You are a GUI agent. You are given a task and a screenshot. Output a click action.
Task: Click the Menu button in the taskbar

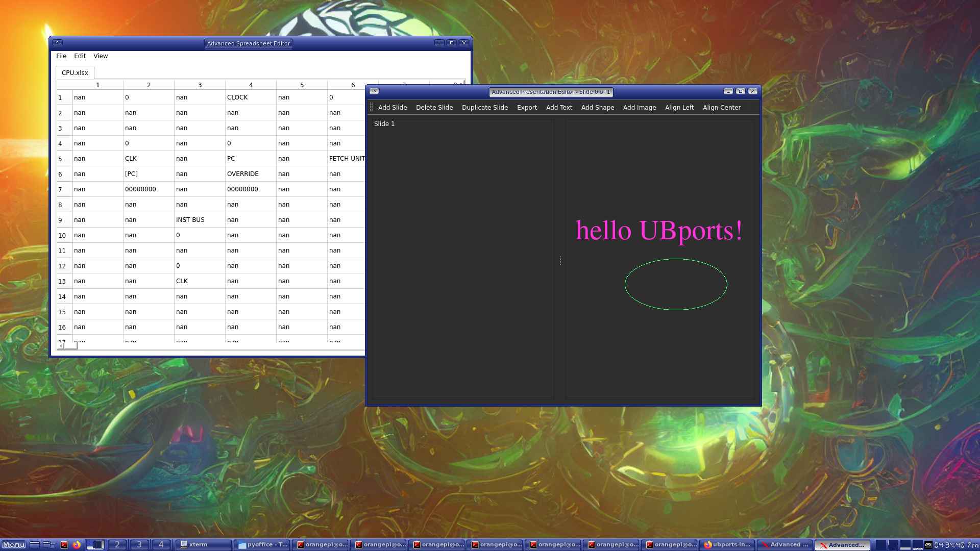[14, 545]
